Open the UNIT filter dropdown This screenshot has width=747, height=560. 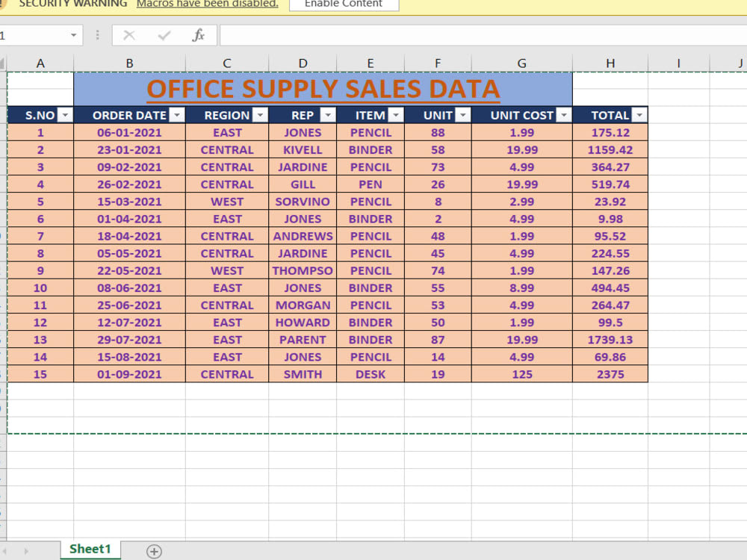(x=463, y=115)
